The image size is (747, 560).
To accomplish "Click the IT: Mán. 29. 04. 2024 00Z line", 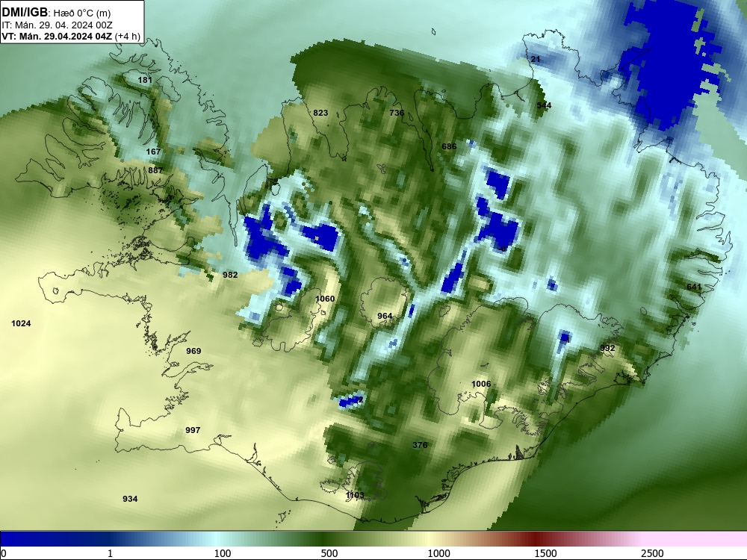I will tap(58, 25).
